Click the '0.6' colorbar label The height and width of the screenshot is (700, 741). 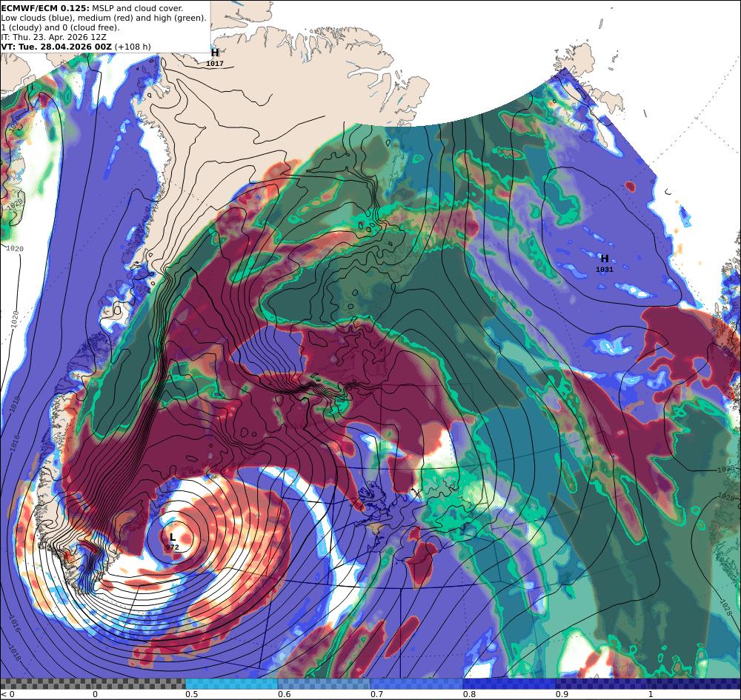[285, 694]
